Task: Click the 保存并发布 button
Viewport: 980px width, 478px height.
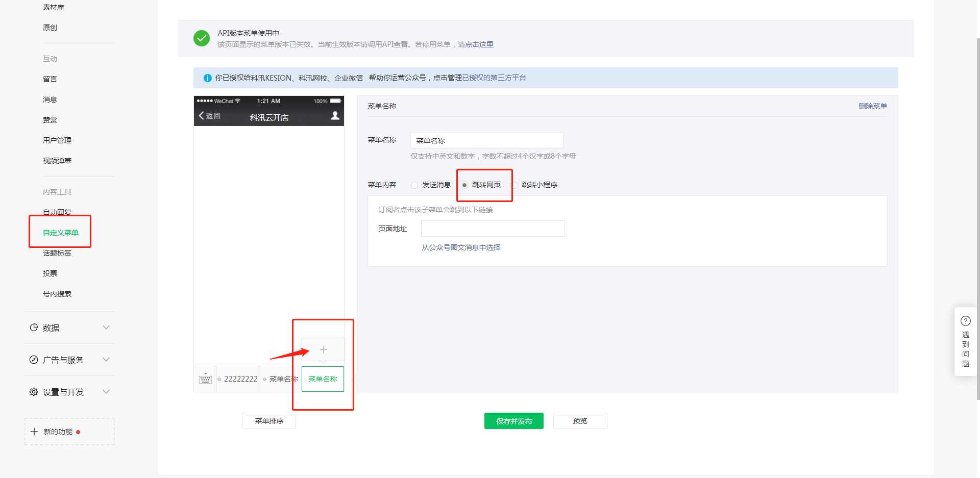Action: tap(513, 421)
